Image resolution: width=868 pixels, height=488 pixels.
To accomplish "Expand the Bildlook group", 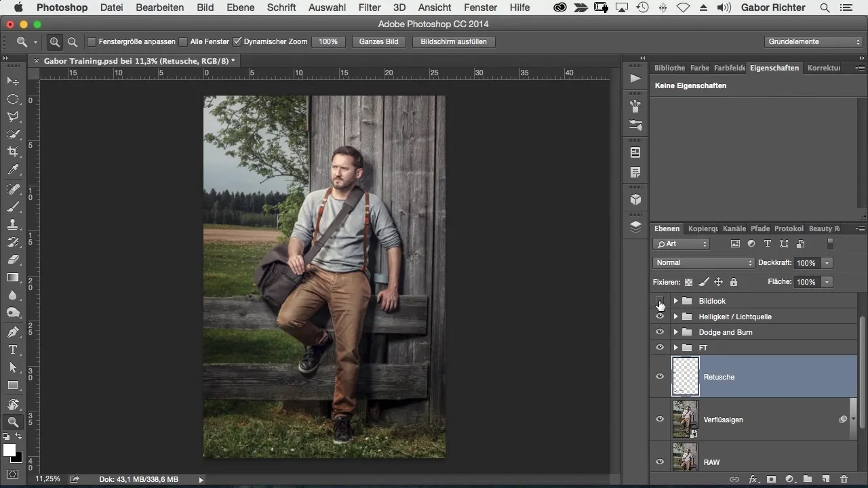I will coord(675,301).
